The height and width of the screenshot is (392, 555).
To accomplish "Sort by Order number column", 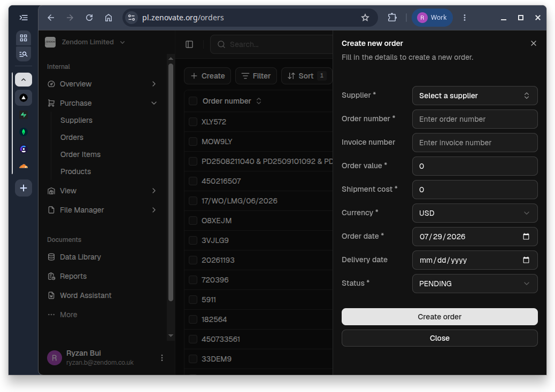I will 232,101.
